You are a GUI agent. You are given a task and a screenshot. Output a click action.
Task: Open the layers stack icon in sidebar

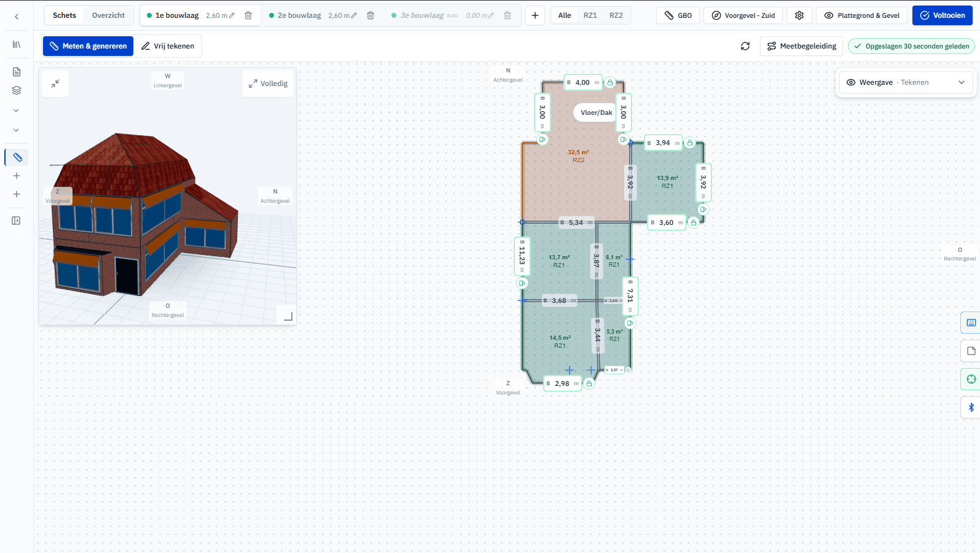coord(17,90)
